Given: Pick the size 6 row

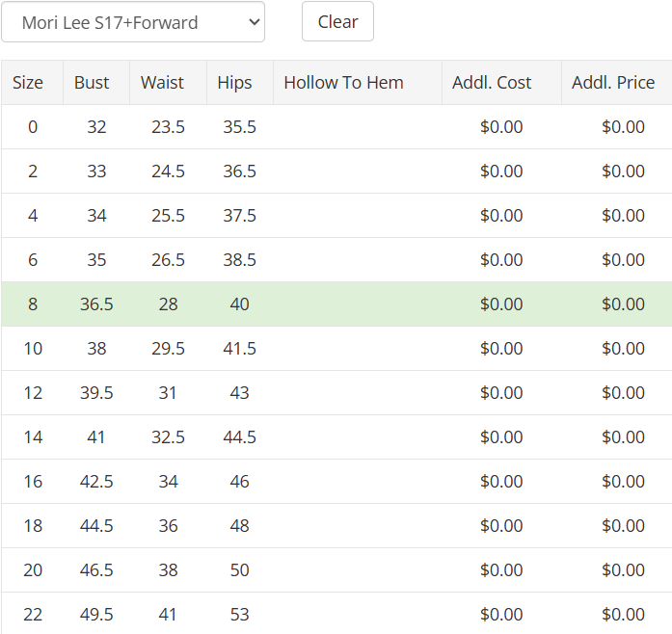Looking at the screenshot, I should click(336, 260).
